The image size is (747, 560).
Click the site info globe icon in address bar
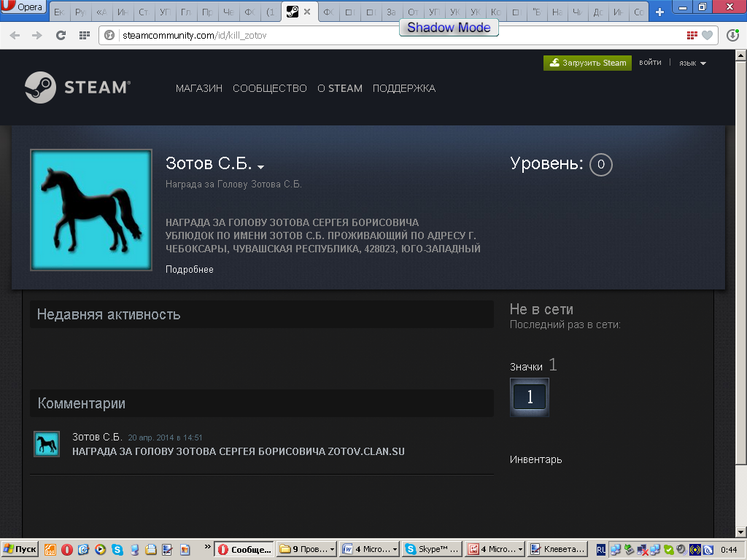click(x=109, y=35)
